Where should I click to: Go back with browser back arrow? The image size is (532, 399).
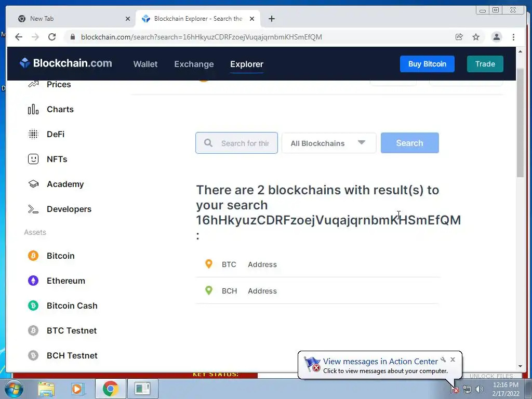point(19,37)
